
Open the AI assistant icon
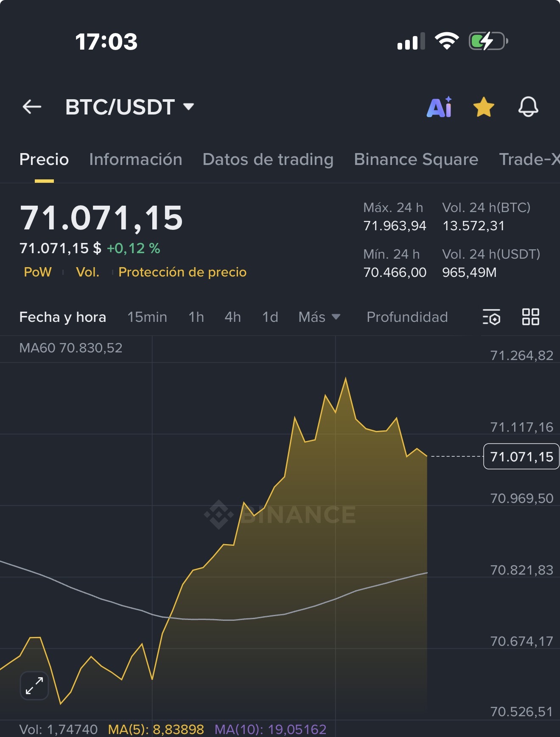tap(440, 107)
